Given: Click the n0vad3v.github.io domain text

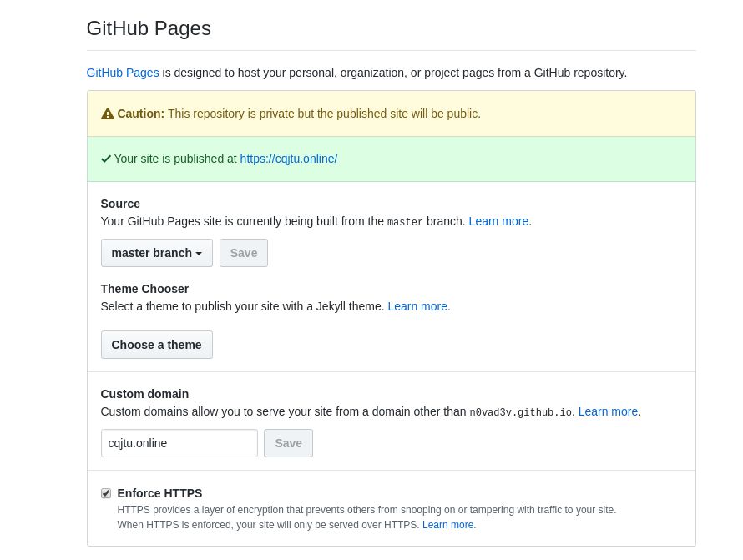Looking at the screenshot, I should (x=520, y=412).
